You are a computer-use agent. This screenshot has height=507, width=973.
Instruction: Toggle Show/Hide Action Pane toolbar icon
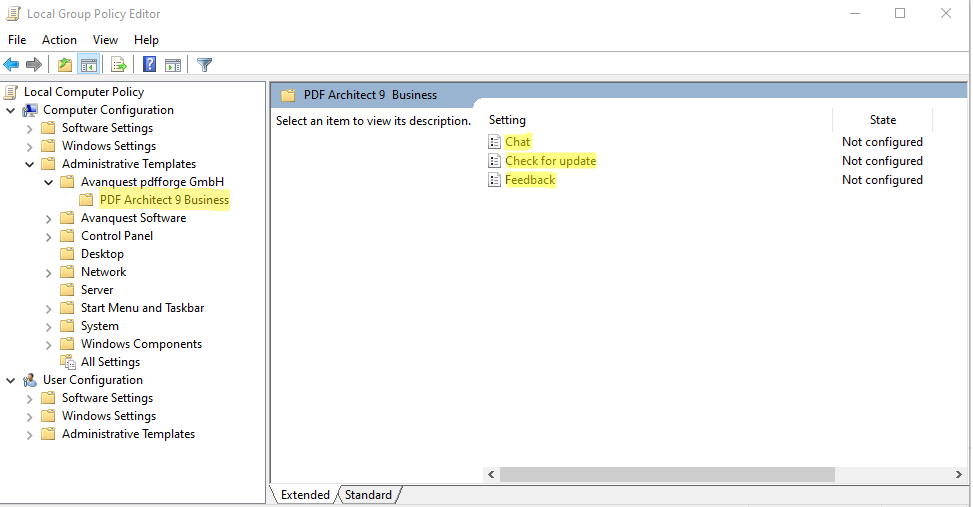pos(173,65)
